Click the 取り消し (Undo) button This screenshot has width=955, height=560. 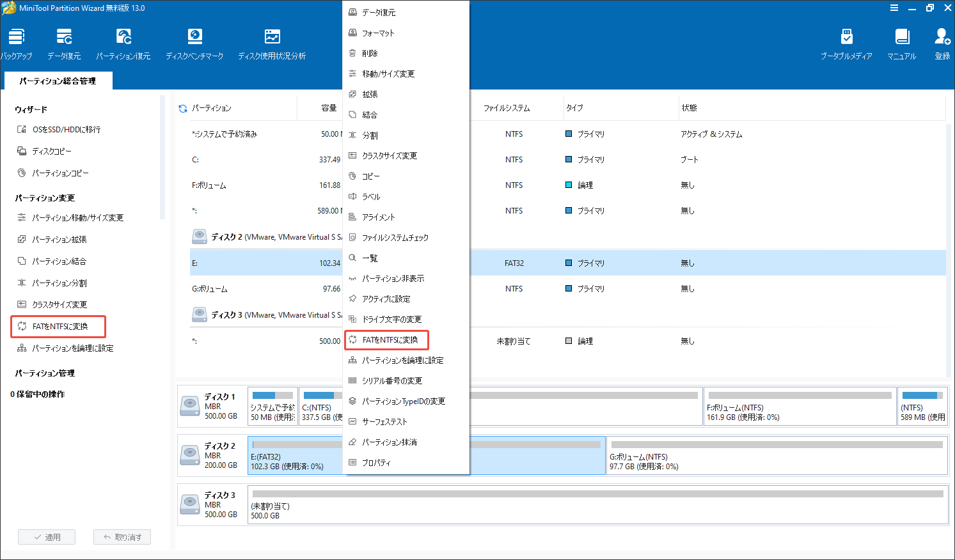coord(122,537)
